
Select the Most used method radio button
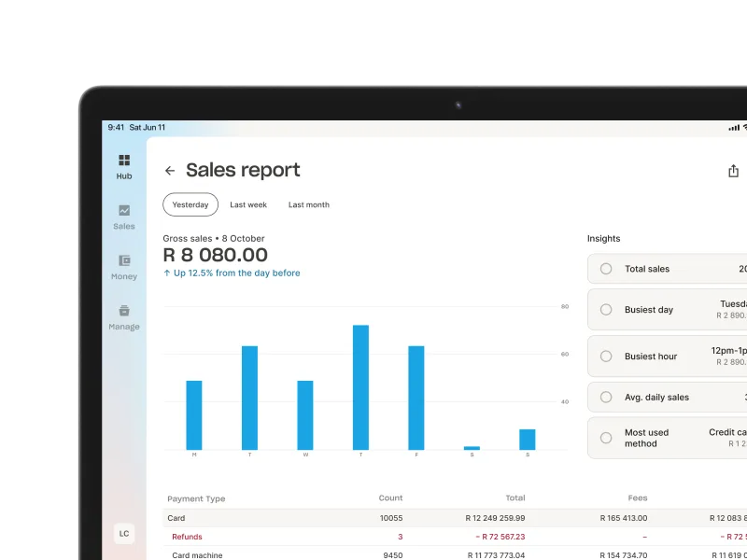(606, 438)
